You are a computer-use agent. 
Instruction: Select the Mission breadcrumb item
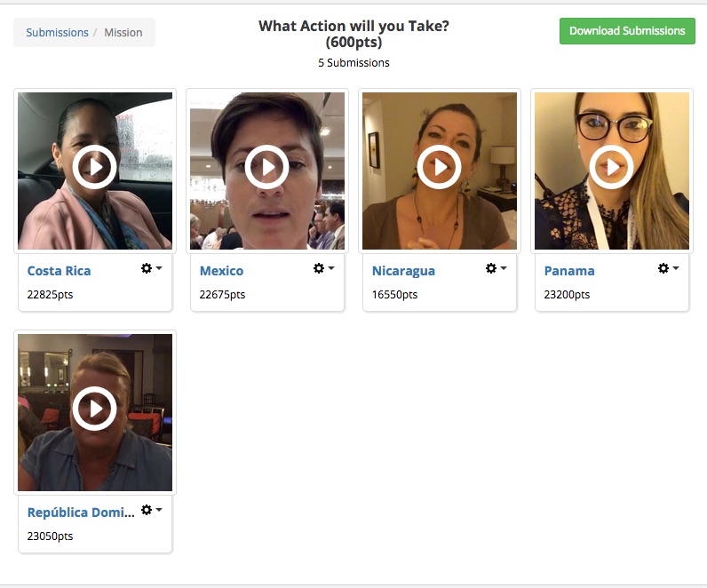point(123,33)
